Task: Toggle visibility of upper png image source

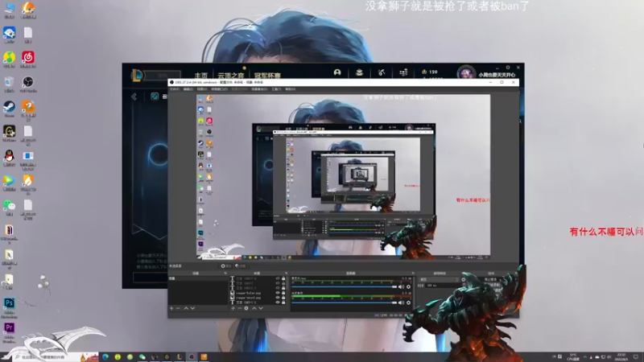Action: tap(278, 293)
